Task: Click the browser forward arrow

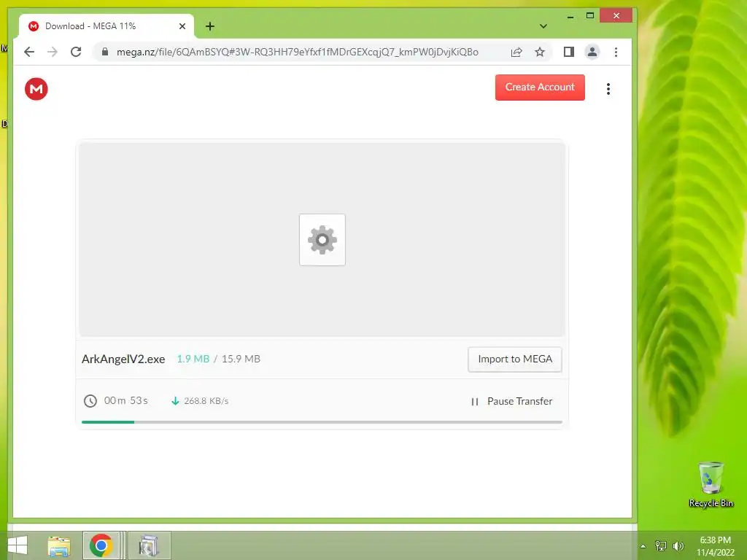Action: (53, 52)
